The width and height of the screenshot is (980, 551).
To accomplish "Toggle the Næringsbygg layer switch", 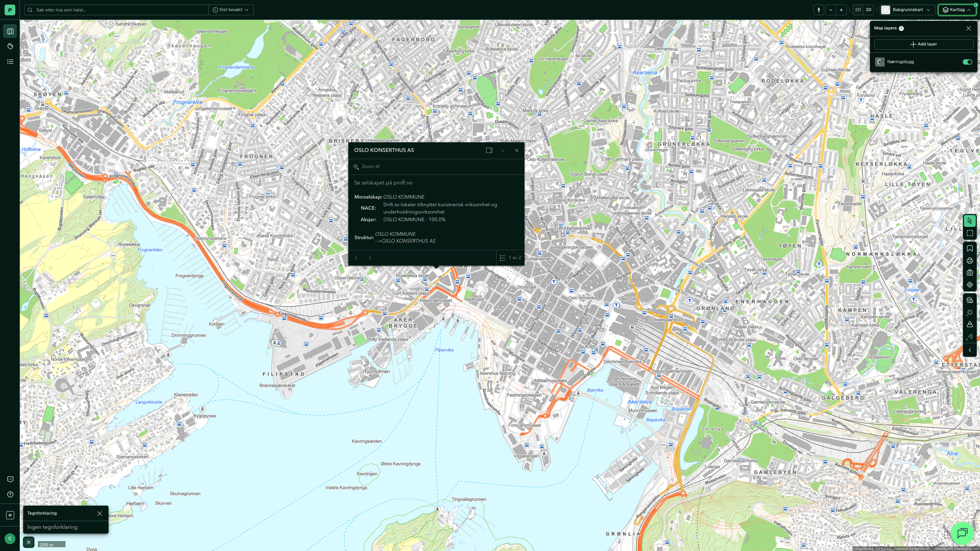I will (x=967, y=62).
